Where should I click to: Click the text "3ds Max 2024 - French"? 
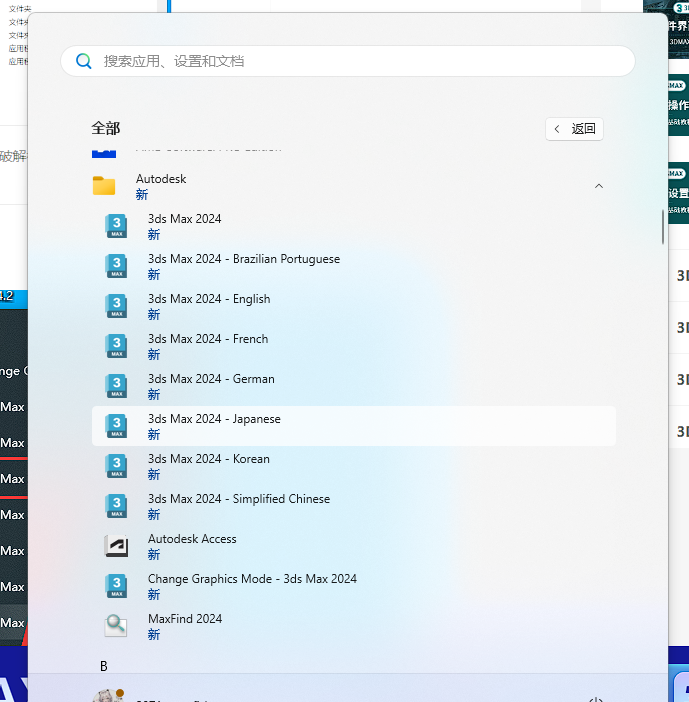click(208, 339)
